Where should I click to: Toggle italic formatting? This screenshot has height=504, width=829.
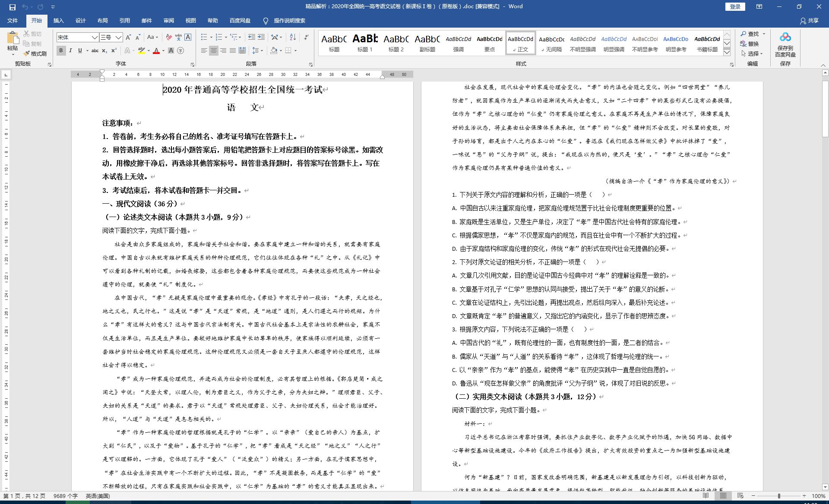click(70, 51)
